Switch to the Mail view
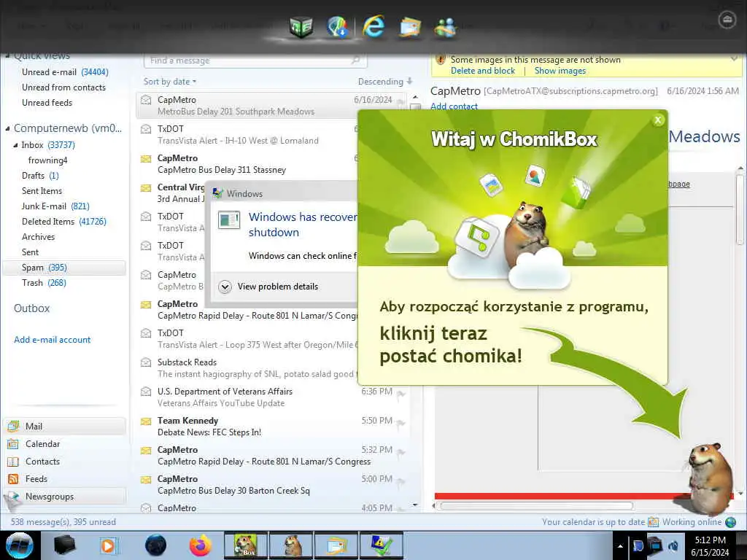The width and height of the screenshot is (747, 560). [64, 426]
